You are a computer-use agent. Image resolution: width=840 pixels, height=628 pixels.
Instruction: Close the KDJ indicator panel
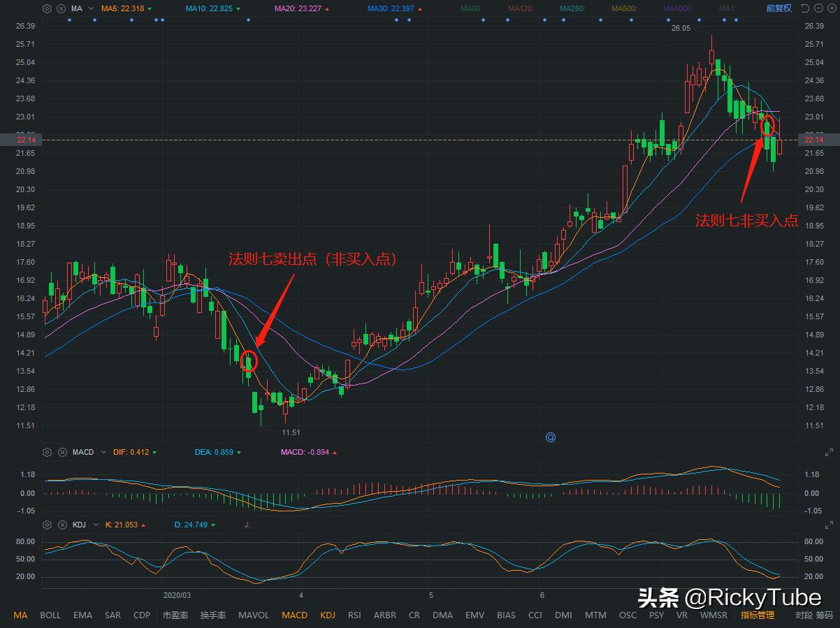[x=61, y=525]
